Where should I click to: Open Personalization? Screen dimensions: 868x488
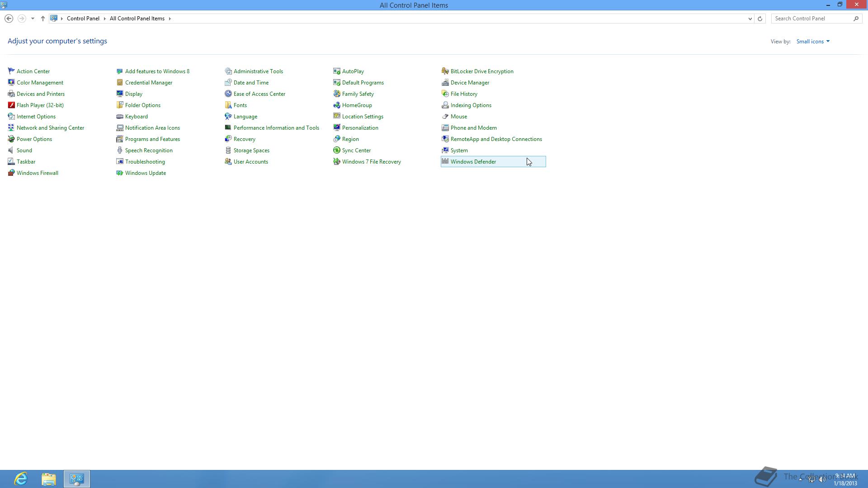pos(360,127)
